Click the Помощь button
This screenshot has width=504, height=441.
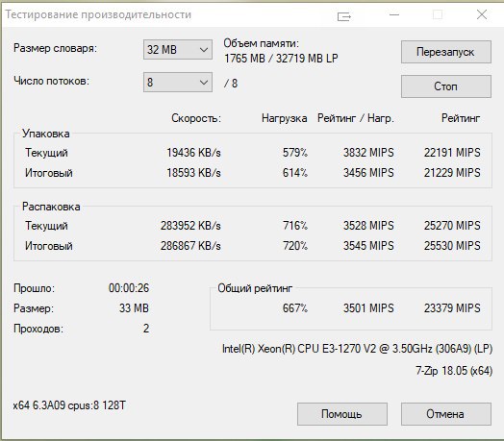coord(342,414)
